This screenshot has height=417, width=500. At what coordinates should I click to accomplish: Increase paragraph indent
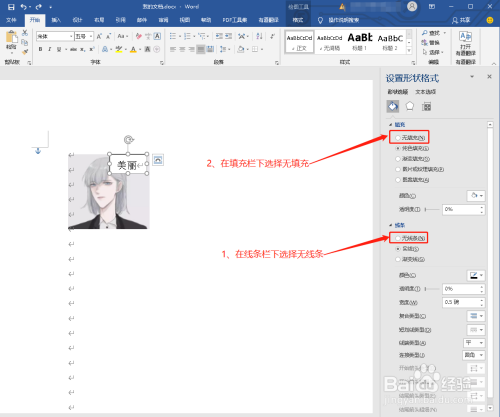click(x=228, y=36)
